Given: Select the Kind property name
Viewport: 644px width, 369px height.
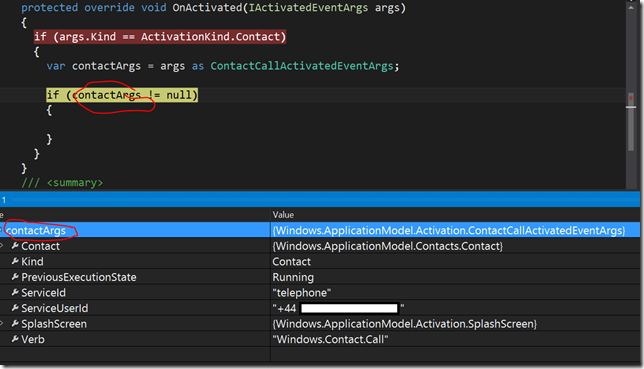Looking at the screenshot, I should click(x=32, y=262).
